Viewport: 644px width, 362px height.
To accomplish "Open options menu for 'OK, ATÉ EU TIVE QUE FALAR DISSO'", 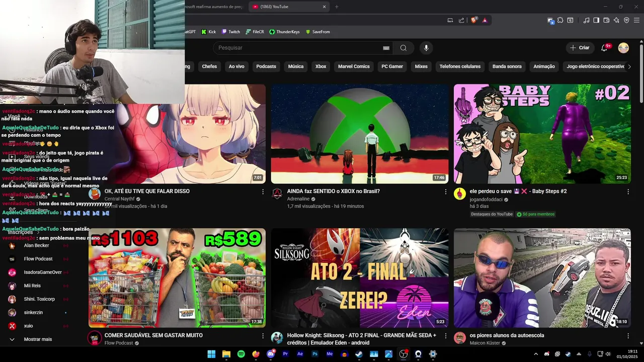I will [263, 192].
